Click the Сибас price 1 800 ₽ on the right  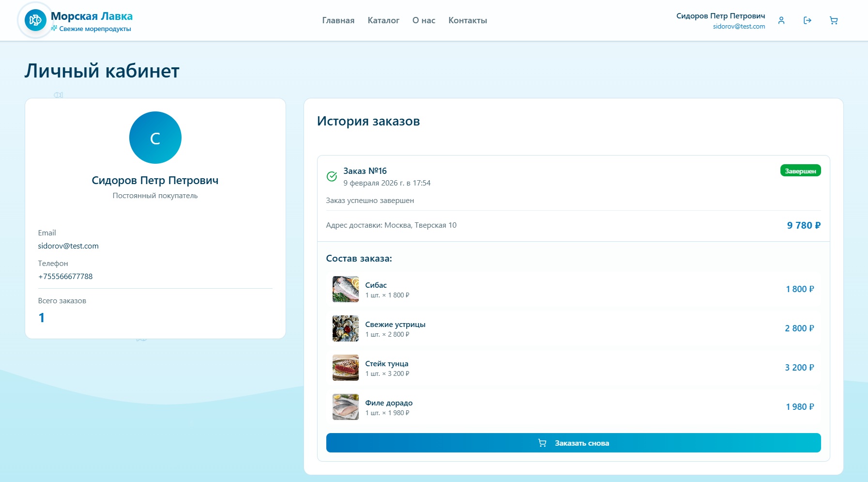[x=800, y=289]
